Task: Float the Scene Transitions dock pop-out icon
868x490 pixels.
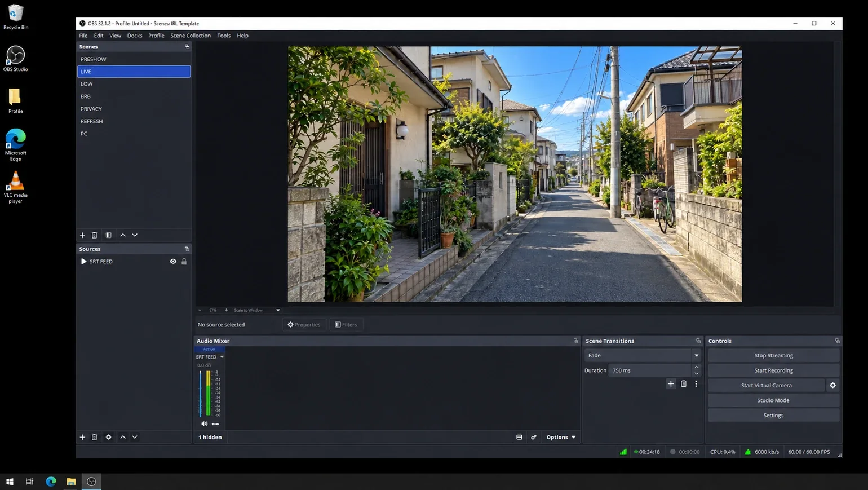Action: [x=699, y=341]
